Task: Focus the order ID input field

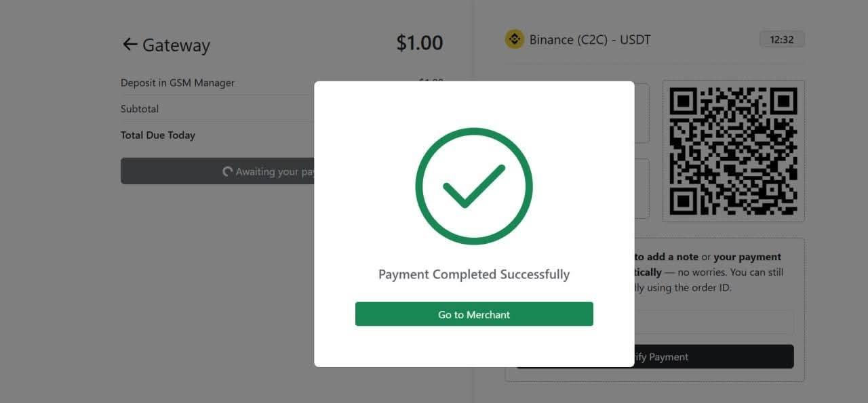Action: click(x=712, y=322)
